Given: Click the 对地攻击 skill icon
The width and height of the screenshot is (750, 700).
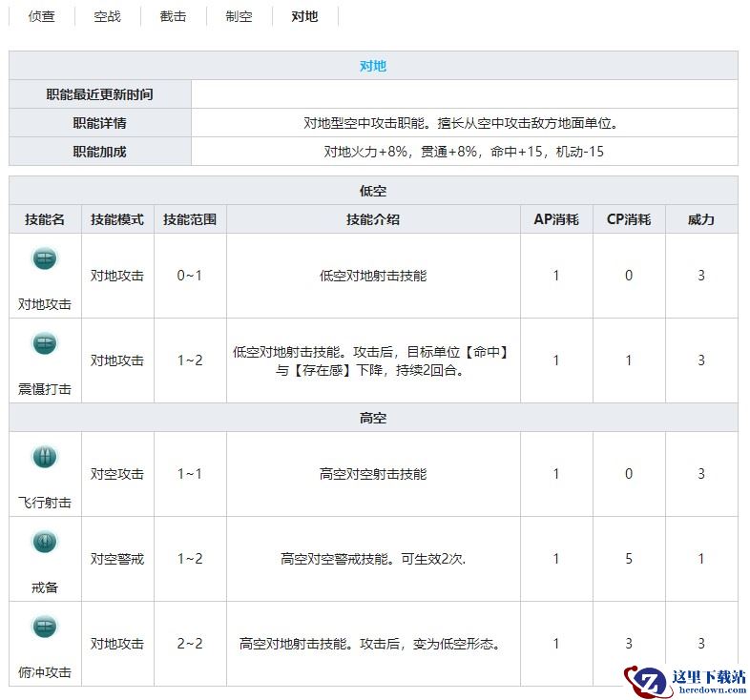Looking at the screenshot, I should 45,258.
